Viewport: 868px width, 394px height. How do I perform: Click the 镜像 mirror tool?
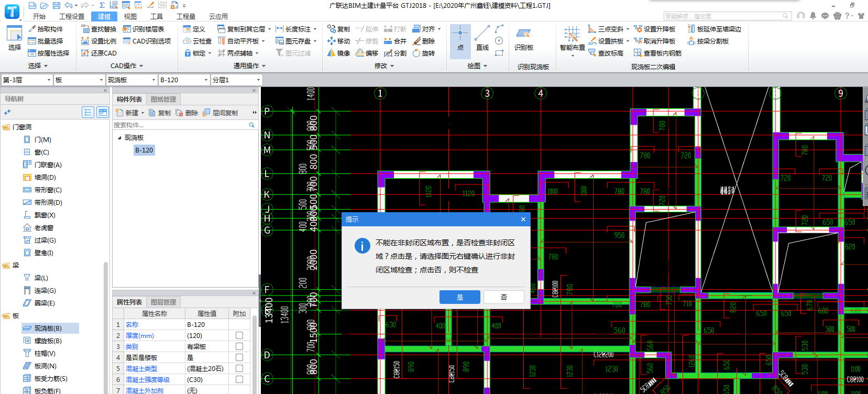[338, 53]
